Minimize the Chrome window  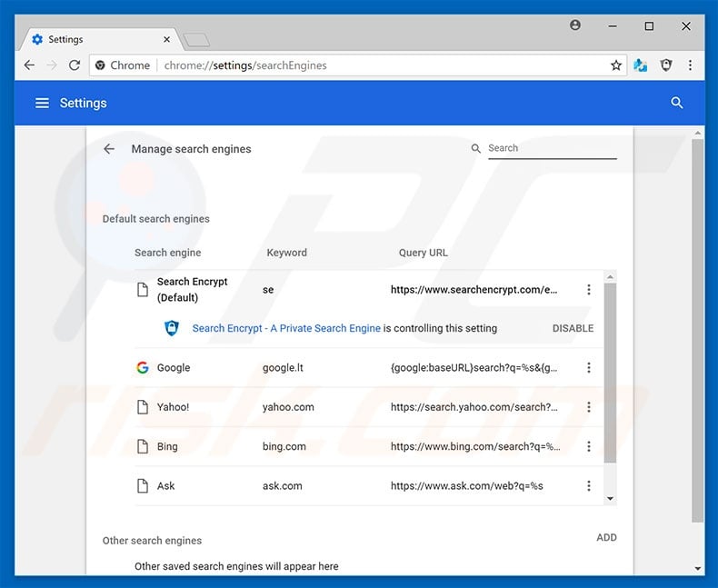pyautogui.click(x=613, y=26)
